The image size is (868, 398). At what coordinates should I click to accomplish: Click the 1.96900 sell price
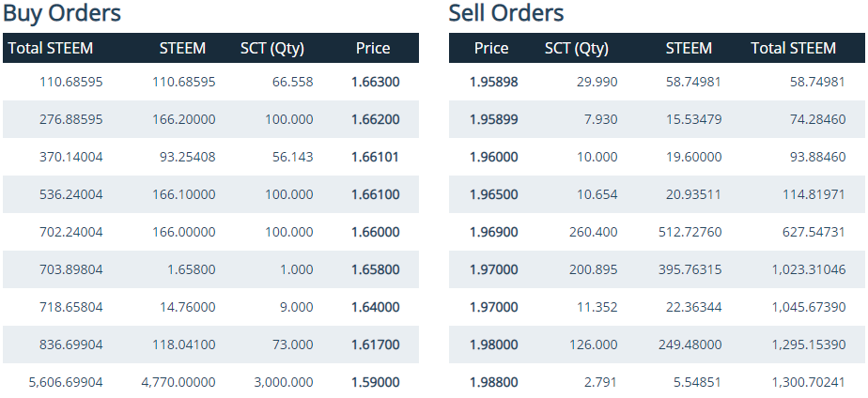tap(494, 232)
